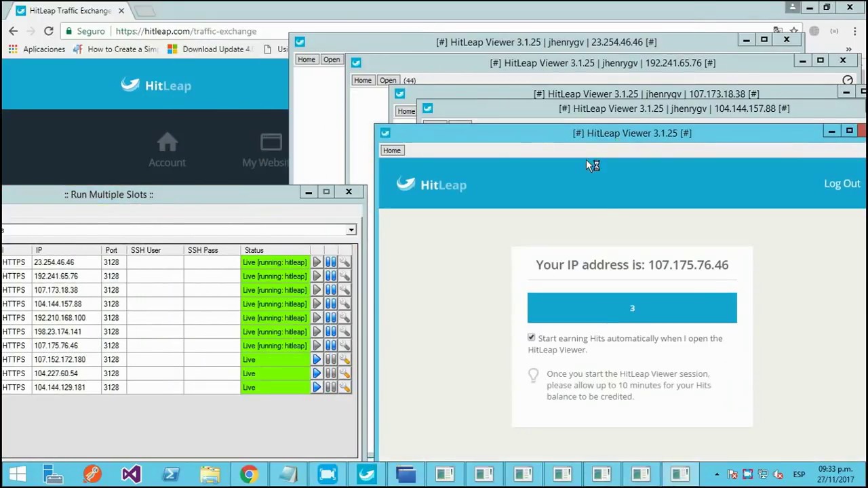Open Google Chrome from the taskbar

(249, 474)
